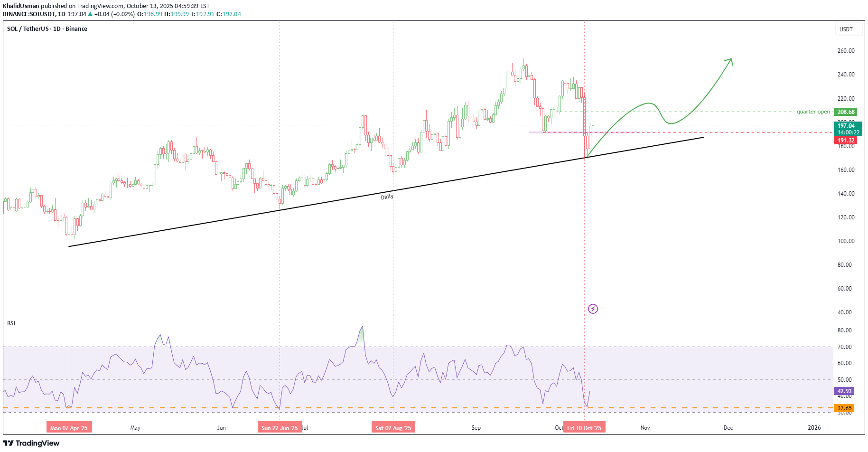
Task: Click the purple 42.93 RSI value tag
Action: [x=844, y=391]
